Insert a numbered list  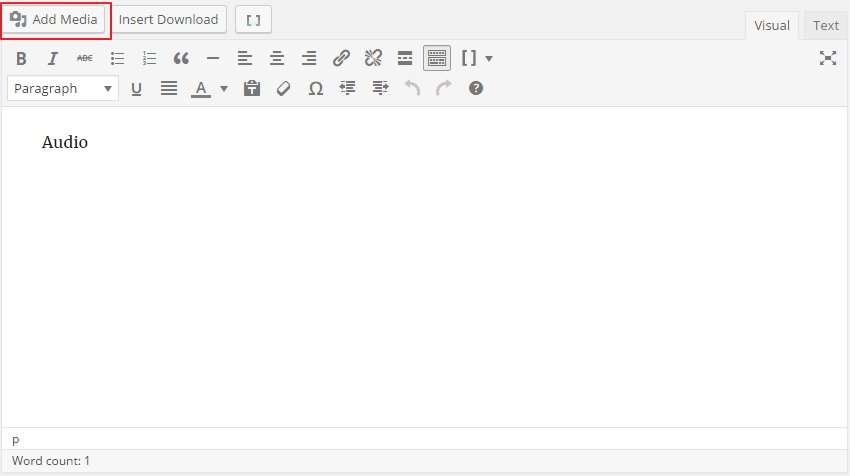coord(149,58)
